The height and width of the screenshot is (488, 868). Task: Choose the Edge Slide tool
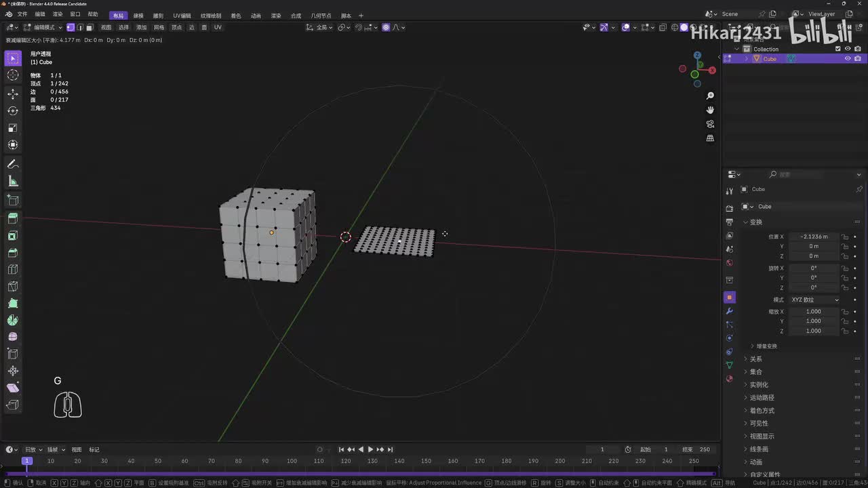click(x=13, y=354)
